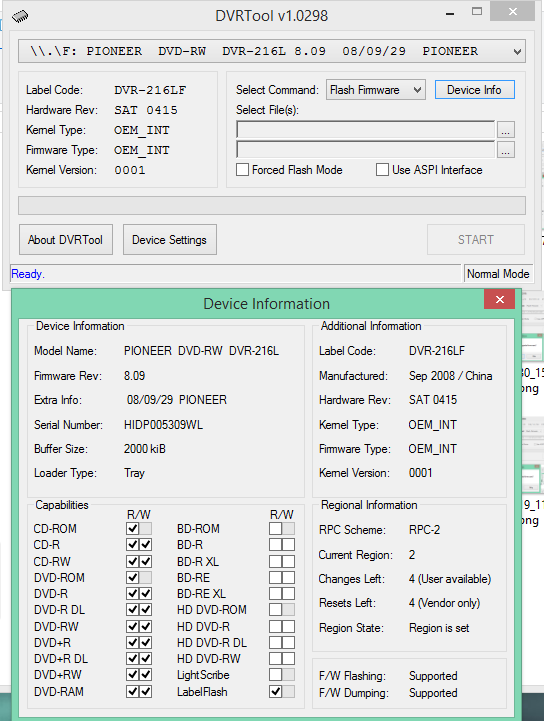
Task: Click the Buffer Size value 2000 kiB
Action: coord(144,449)
